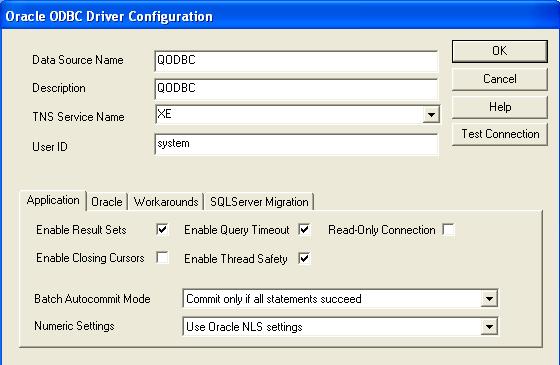Click the Description input field
Viewport: 560px width, 365px height.
[296, 89]
